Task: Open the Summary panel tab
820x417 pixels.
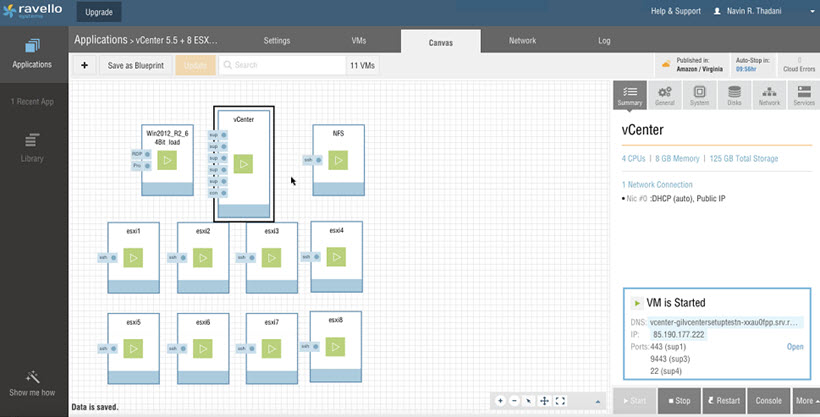Action: [630, 95]
